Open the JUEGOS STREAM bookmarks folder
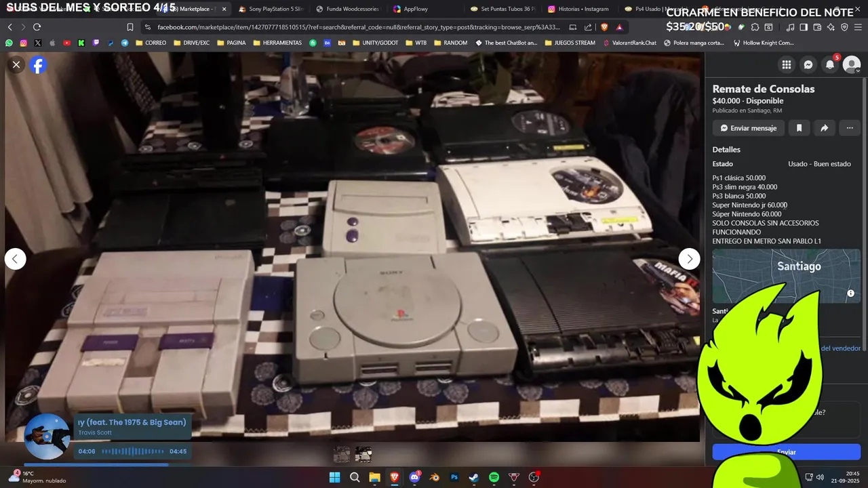Screen dimensions: 868x488 pos(570,43)
